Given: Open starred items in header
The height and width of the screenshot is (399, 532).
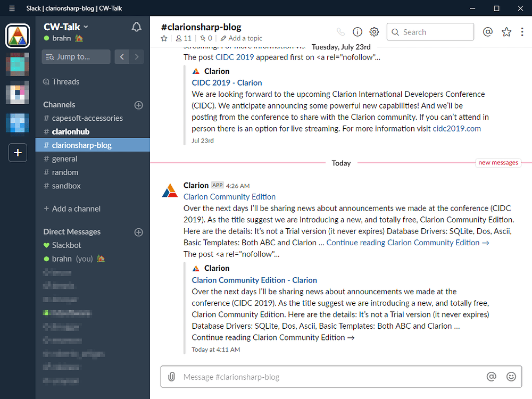Looking at the screenshot, I should coord(506,32).
